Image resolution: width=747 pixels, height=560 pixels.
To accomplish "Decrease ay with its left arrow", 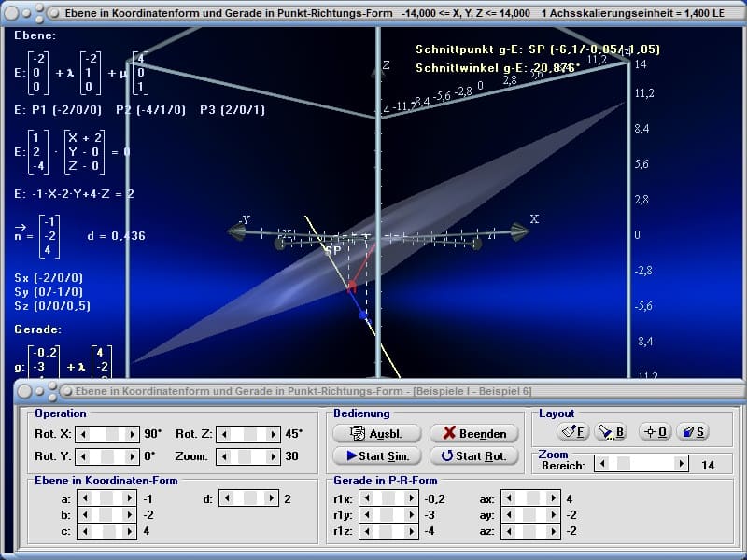I will coord(509,515).
